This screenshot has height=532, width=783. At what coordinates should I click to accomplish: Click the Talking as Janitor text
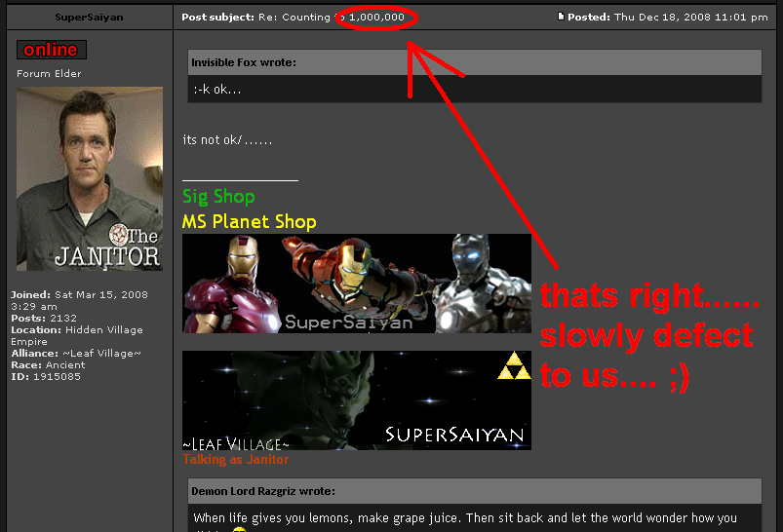point(235,459)
